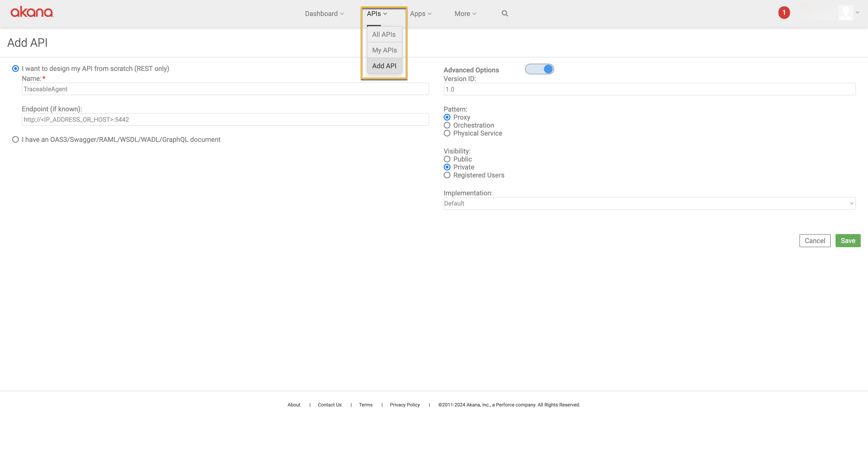Open the Dashboard dropdown menu
The width and height of the screenshot is (868, 459).
[324, 14]
